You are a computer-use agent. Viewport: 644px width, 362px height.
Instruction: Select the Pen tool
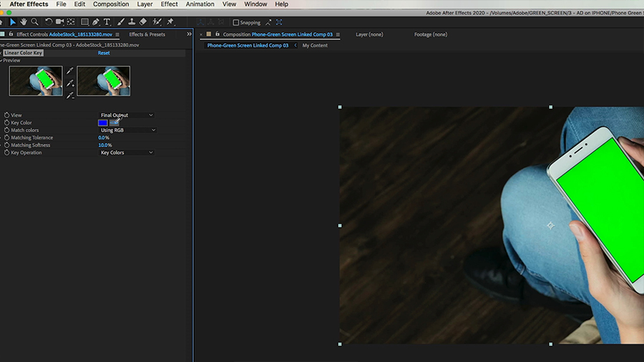pyautogui.click(x=96, y=21)
